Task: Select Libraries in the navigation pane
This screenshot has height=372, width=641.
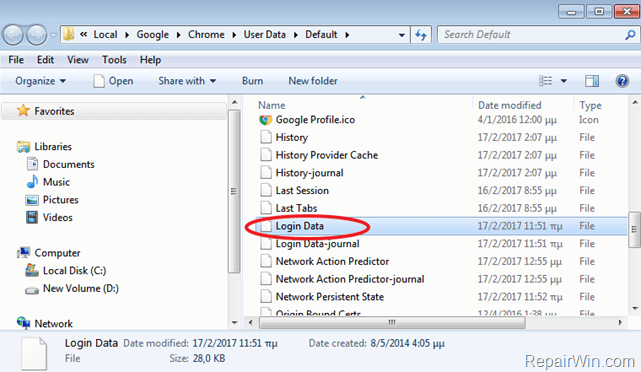Action: pos(53,146)
